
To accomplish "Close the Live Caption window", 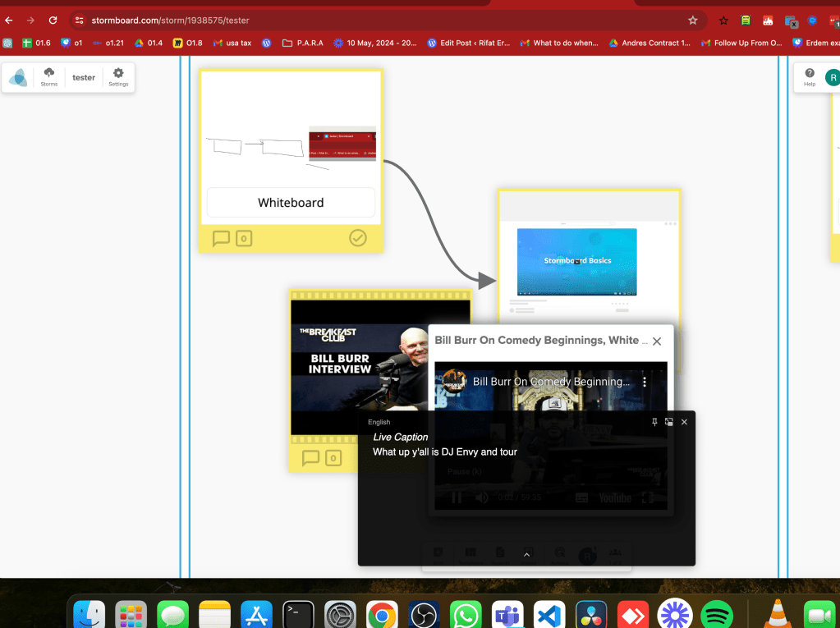I will pos(684,422).
